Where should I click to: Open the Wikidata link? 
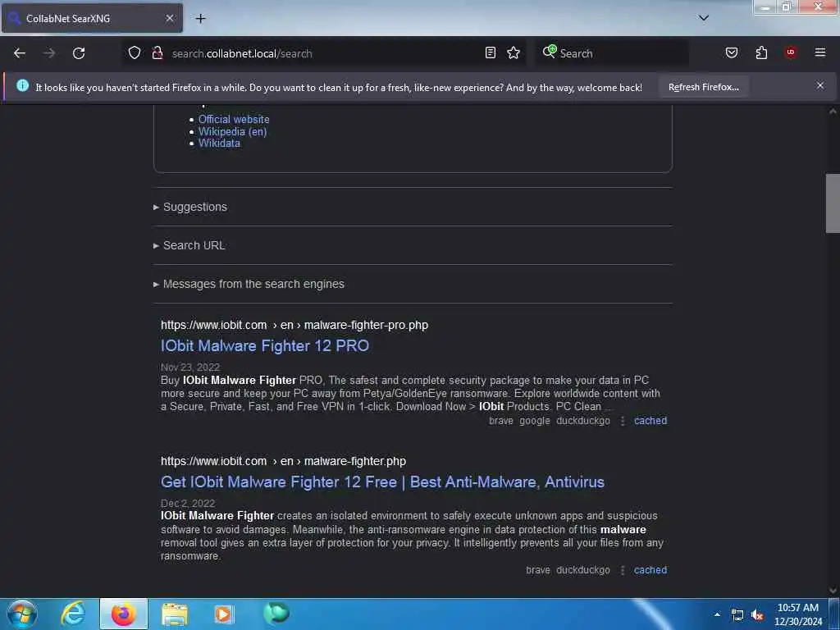219,144
